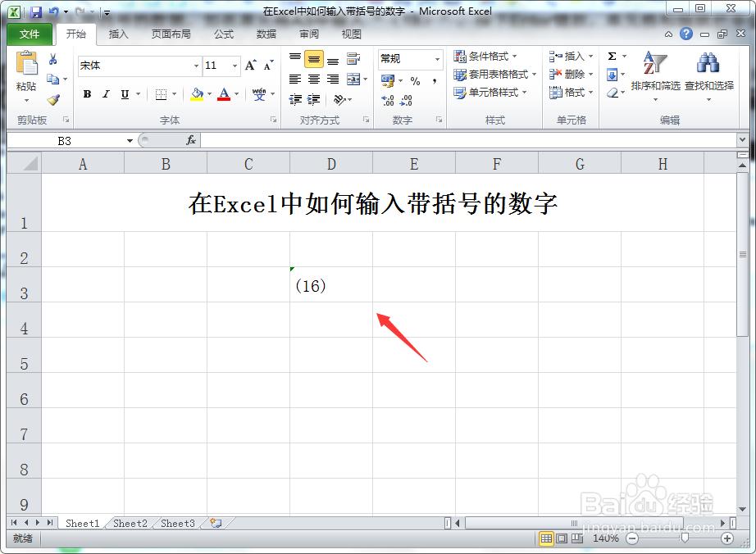
Task: Click the AutoSum sigma icon
Action: click(x=613, y=57)
